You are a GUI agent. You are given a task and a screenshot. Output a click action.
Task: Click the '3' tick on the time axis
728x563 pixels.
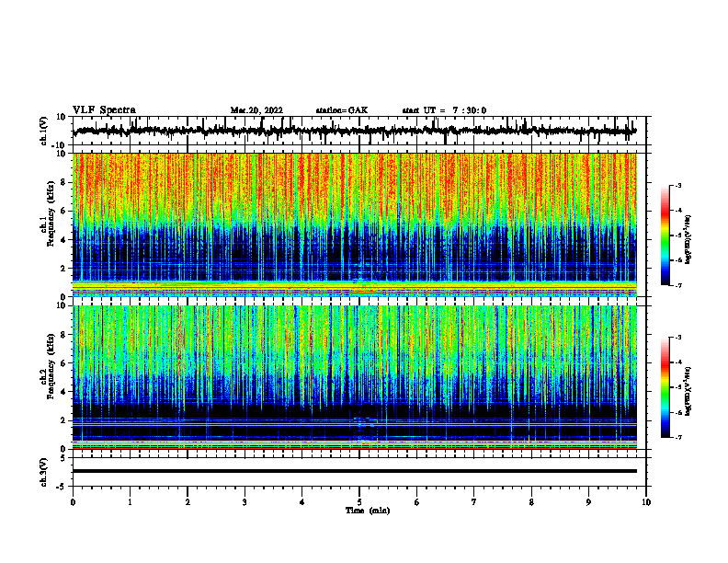coord(245,502)
